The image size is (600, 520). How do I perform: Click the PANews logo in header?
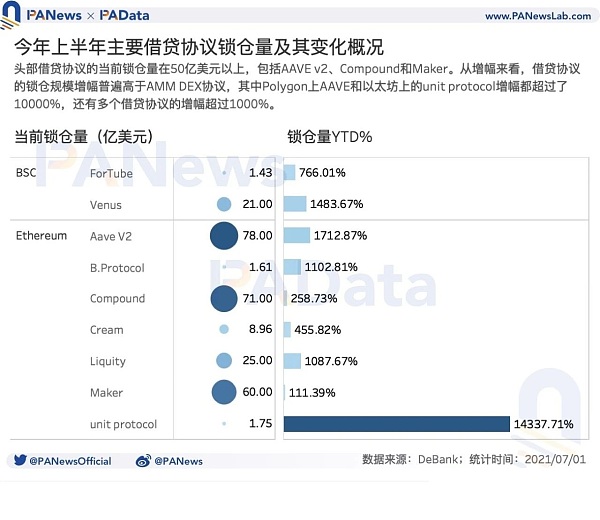45,17
